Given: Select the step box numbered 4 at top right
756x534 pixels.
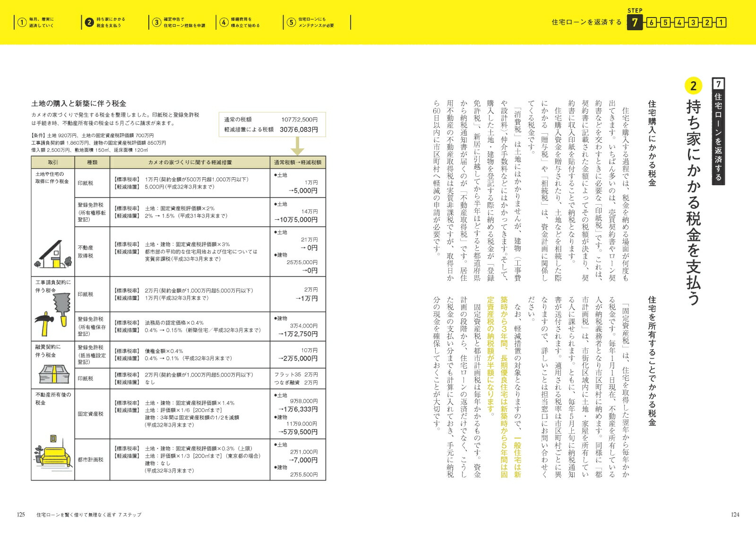Looking at the screenshot, I should click(679, 22).
